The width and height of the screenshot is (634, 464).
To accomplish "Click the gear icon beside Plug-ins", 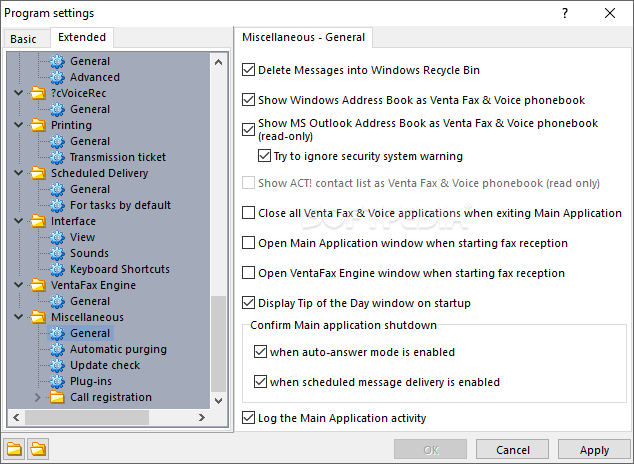I will click(x=57, y=381).
